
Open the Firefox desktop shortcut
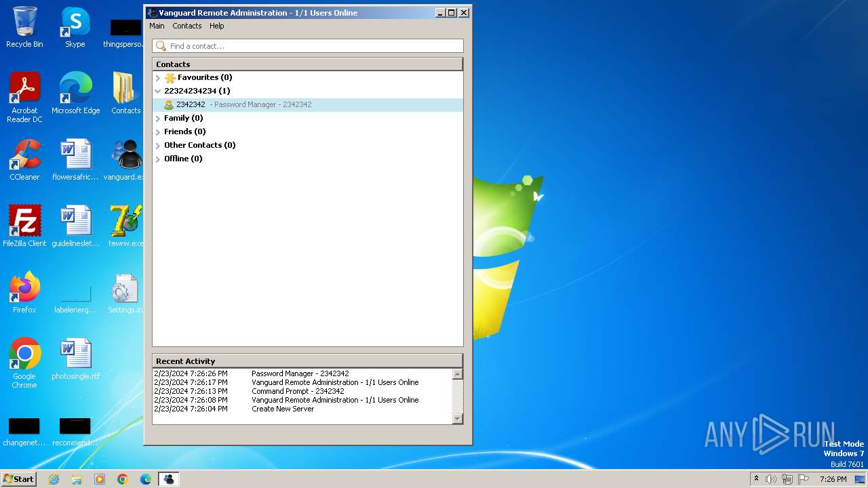tap(24, 293)
